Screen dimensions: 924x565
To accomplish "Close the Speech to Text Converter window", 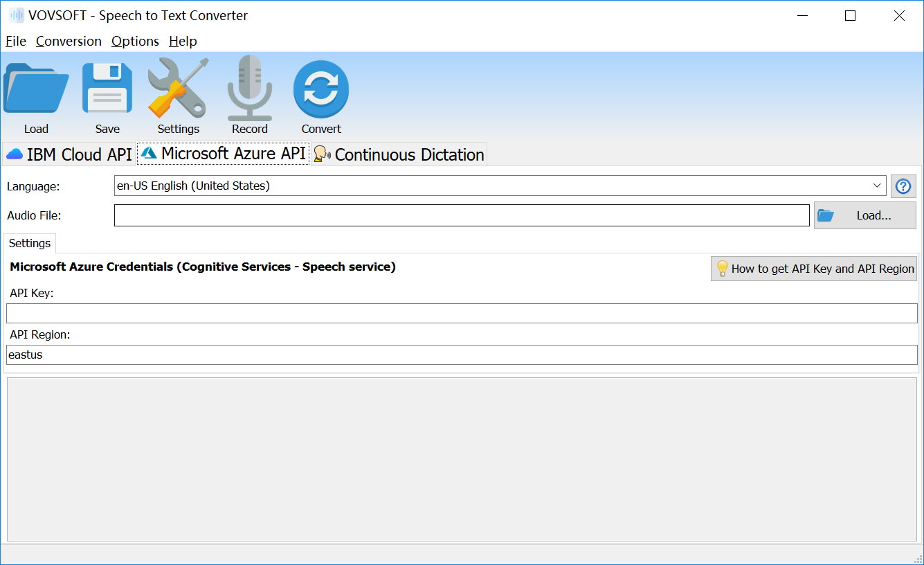I will (899, 16).
